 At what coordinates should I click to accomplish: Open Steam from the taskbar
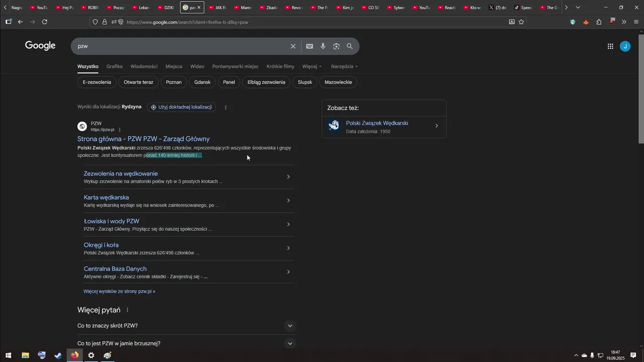[58, 355]
